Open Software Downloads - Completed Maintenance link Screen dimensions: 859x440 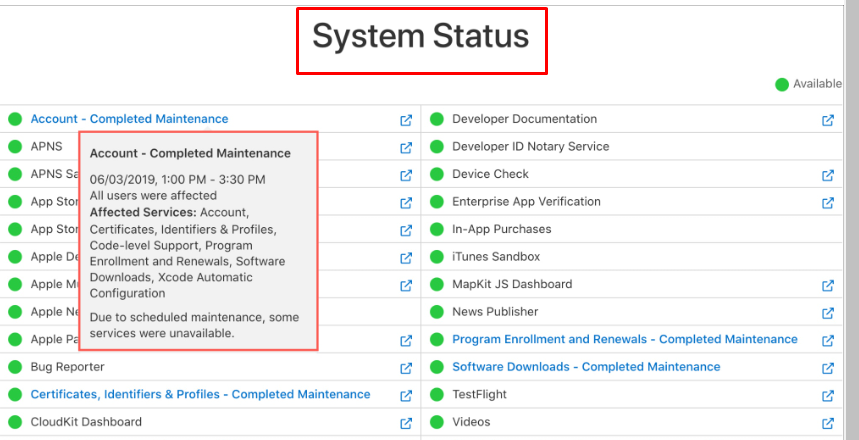click(586, 367)
